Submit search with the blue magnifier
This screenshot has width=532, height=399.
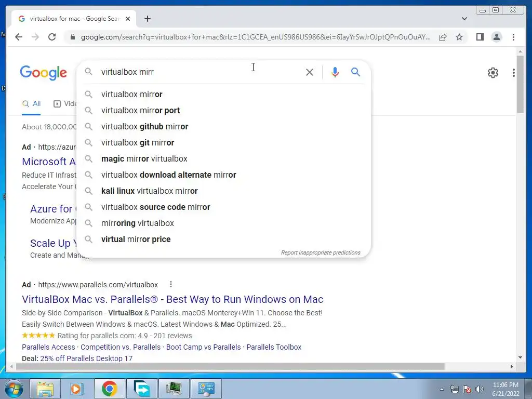[x=355, y=72]
